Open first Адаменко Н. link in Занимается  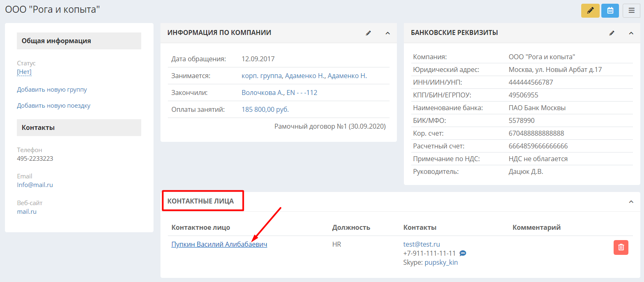305,76
